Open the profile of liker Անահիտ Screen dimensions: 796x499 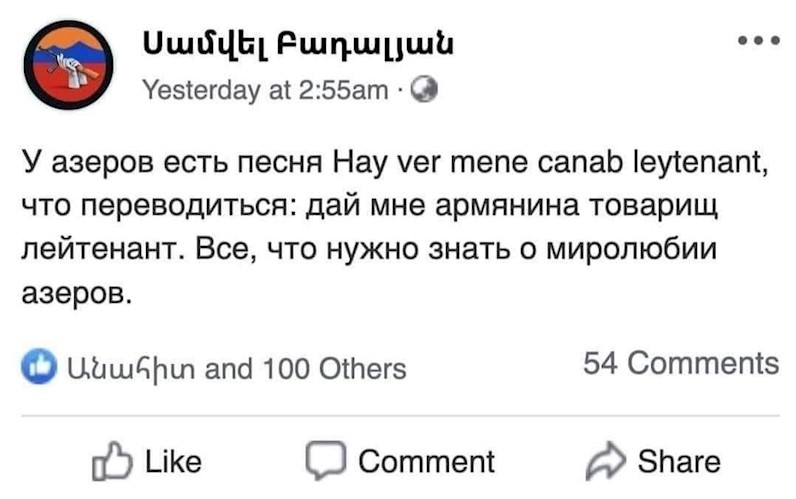[x=131, y=369]
